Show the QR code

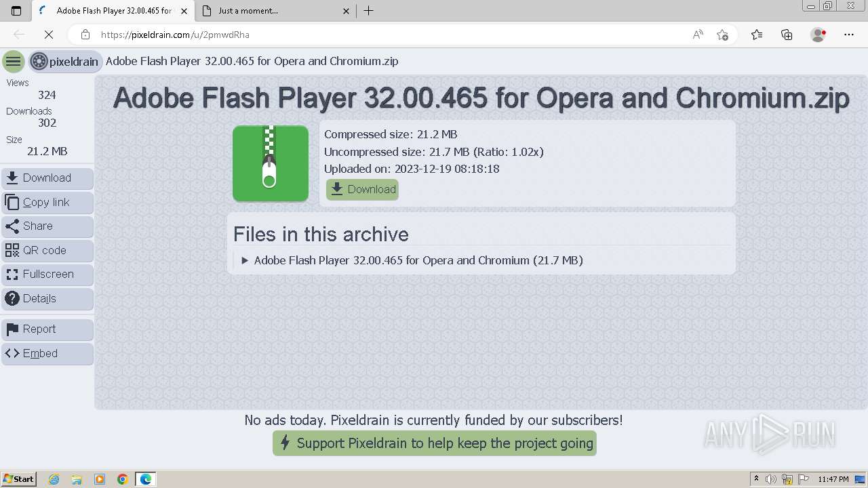tap(47, 250)
